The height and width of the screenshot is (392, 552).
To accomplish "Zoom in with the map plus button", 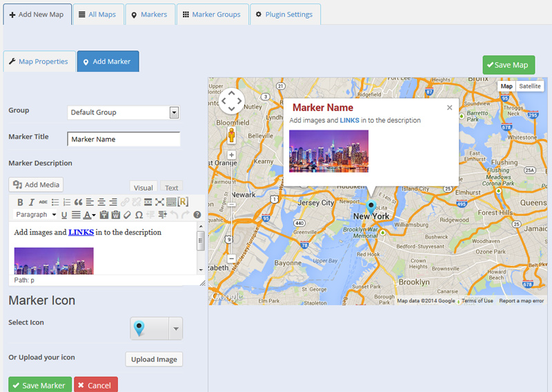I will 231,155.
